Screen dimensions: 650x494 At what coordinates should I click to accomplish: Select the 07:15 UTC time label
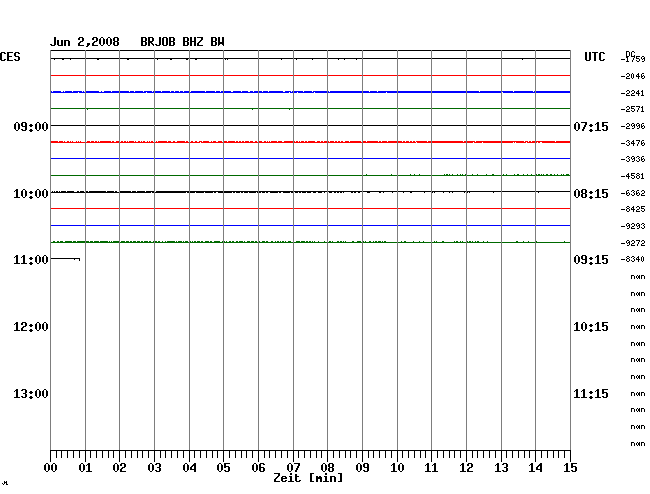click(591, 126)
